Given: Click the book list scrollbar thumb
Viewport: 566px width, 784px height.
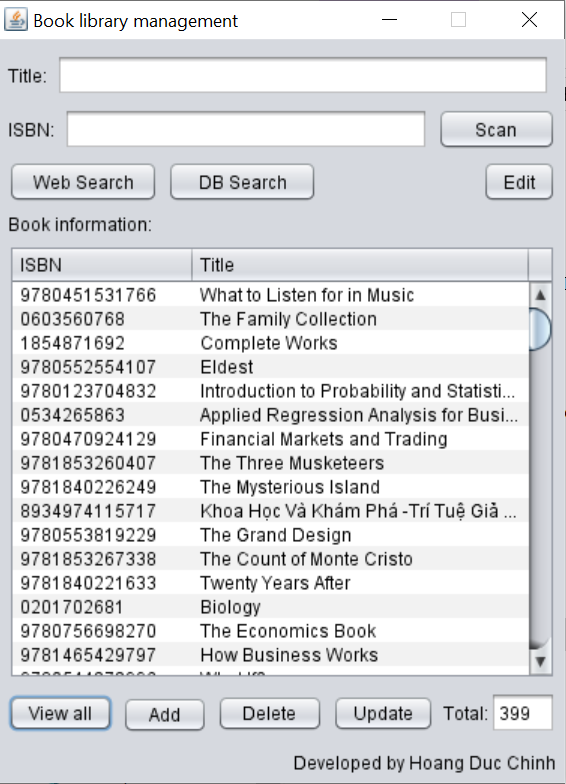Looking at the screenshot, I should pyautogui.click(x=540, y=329).
